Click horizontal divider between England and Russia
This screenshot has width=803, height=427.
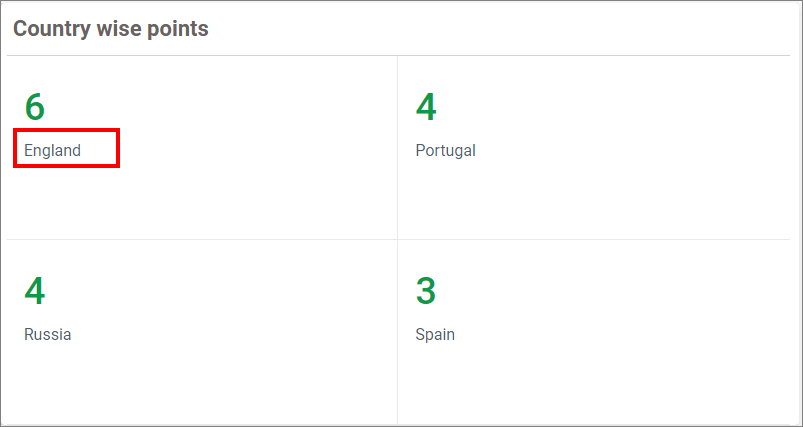coord(200,240)
